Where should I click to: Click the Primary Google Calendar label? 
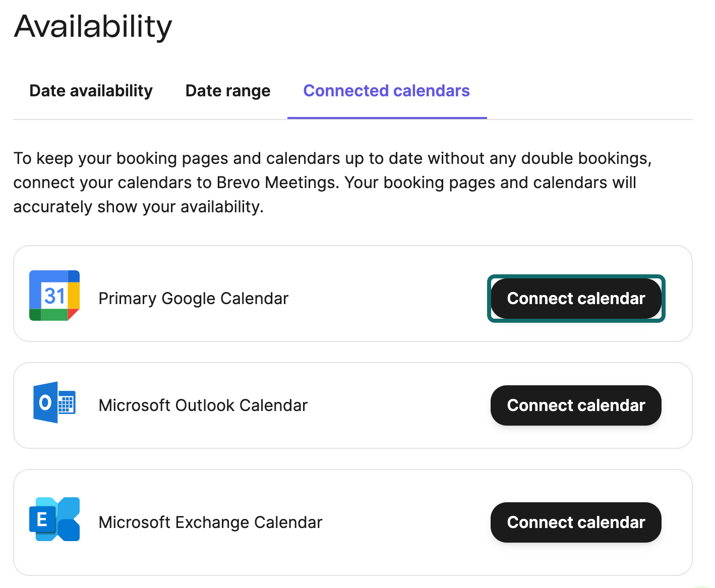pos(193,299)
